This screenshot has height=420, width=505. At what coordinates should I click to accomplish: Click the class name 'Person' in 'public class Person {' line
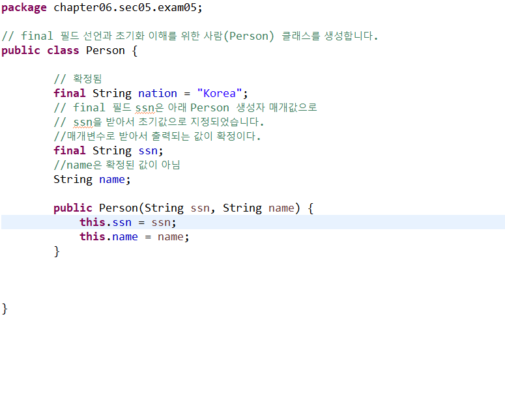106,51
